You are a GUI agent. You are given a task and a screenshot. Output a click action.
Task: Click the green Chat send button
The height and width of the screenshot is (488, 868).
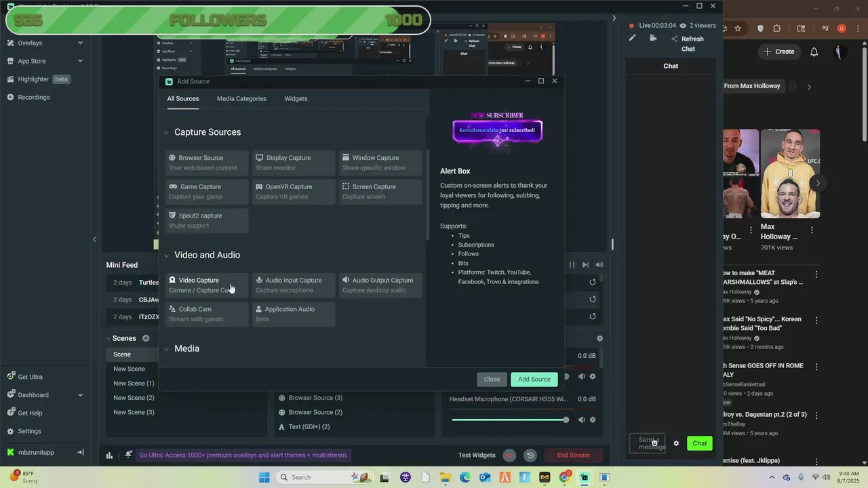click(700, 443)
